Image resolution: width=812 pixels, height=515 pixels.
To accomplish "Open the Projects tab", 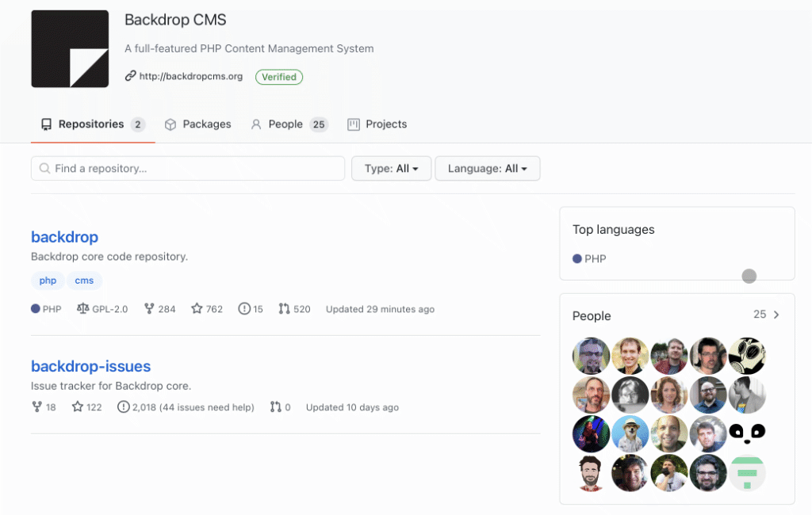I will (x=377, y=124).
